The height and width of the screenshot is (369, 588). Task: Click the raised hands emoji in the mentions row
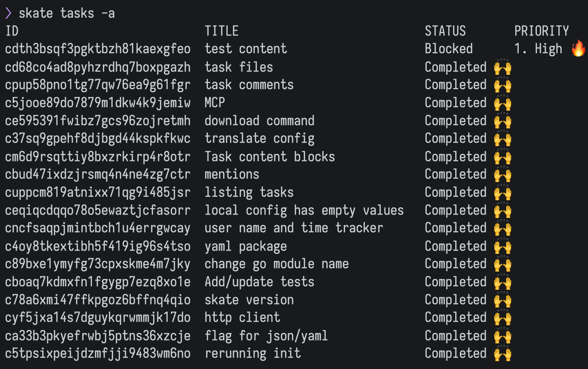pos(502,174)
